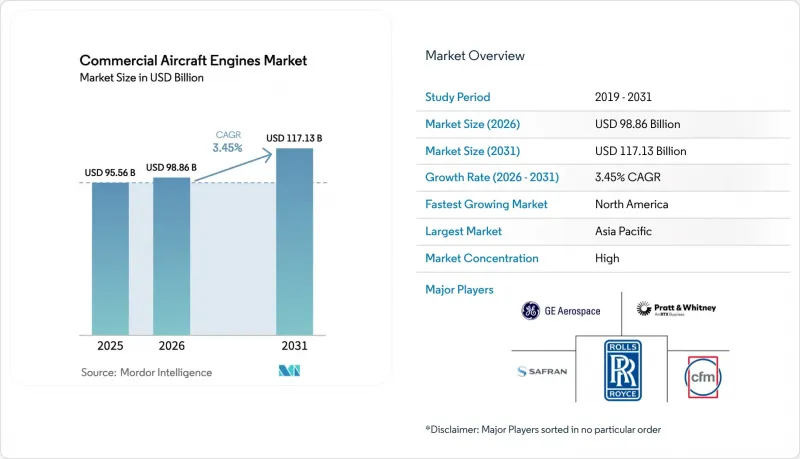
Task: Click the 'High' concentration value
Action: (607, 258)
